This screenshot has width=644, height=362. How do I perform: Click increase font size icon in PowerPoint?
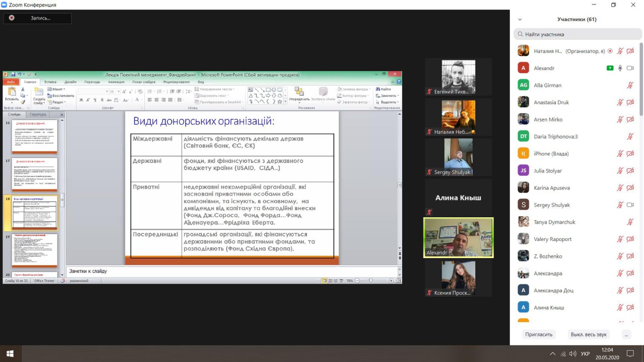(x=124, y=91)
